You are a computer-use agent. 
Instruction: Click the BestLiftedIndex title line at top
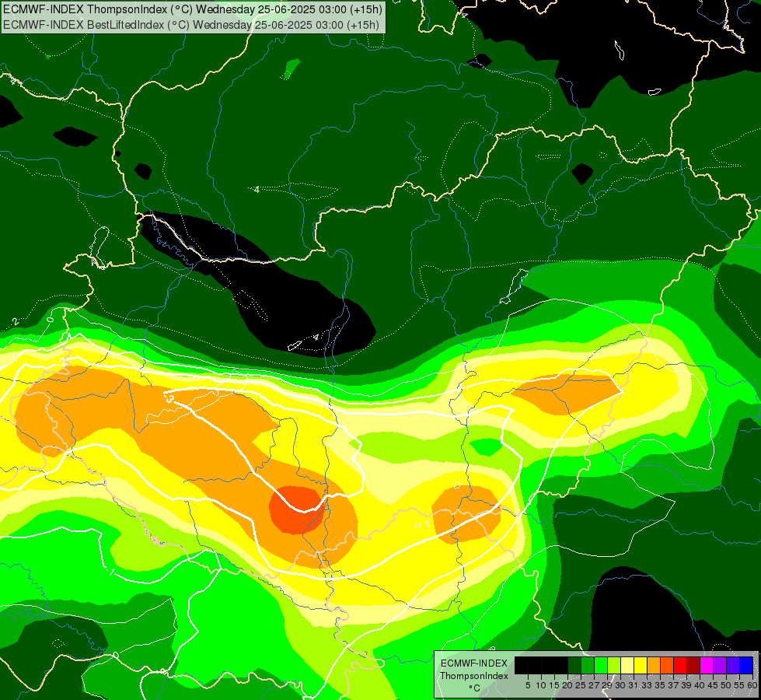click(190, 25)
